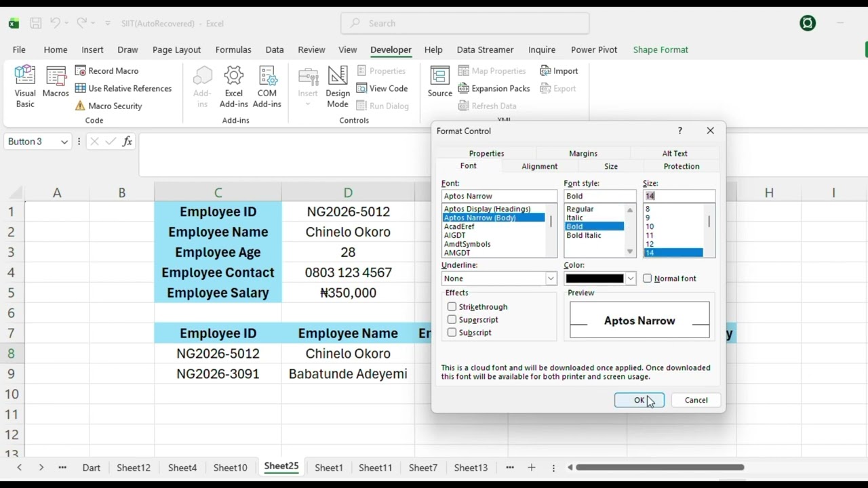Switch to the Shape Format tab

tap(660, 49)
